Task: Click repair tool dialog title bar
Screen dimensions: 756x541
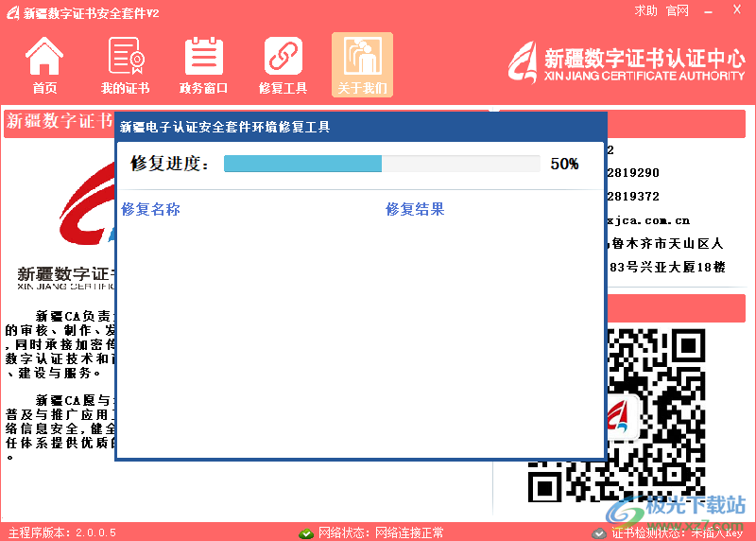Action: 361,127
